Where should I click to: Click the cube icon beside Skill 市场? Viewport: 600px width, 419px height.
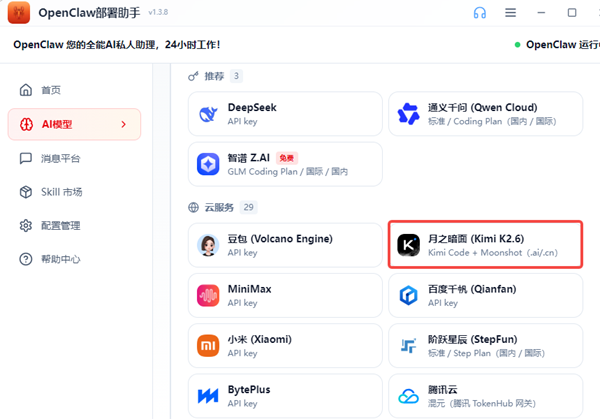(x=26, y=192)
